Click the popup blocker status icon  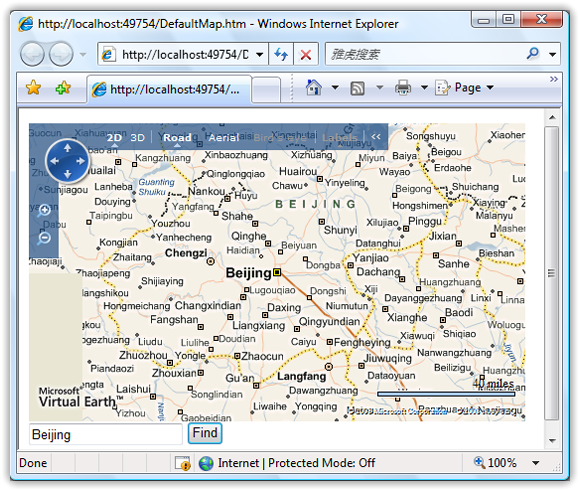click(182, 463)
